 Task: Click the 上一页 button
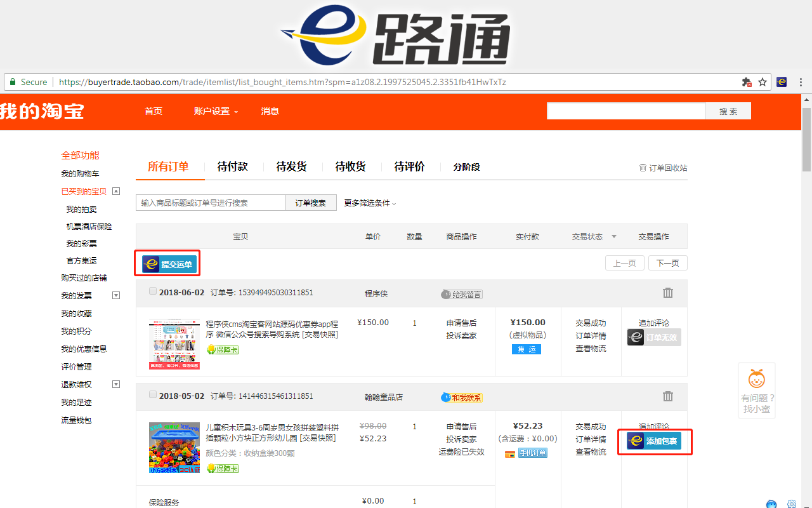click(625, 263)
